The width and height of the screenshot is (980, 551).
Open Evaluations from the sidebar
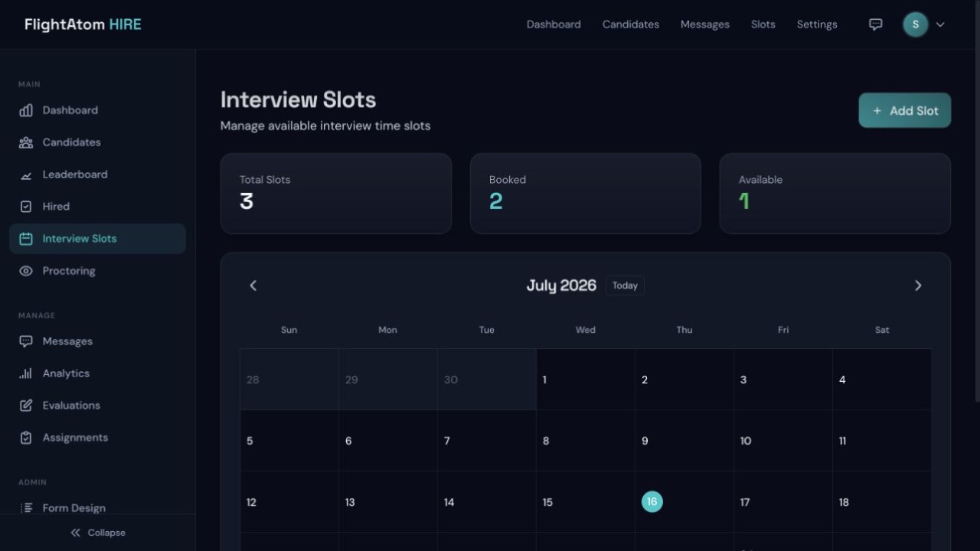[97, 406]
